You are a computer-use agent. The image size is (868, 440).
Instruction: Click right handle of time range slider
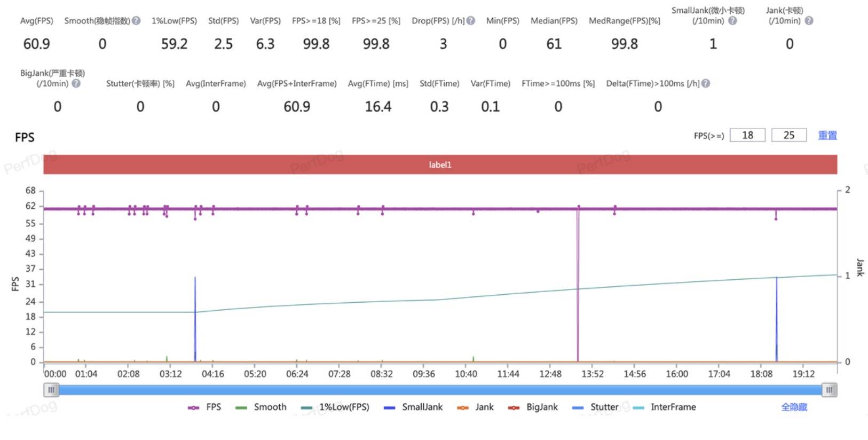pyautogui.click(x=829, y=390)
